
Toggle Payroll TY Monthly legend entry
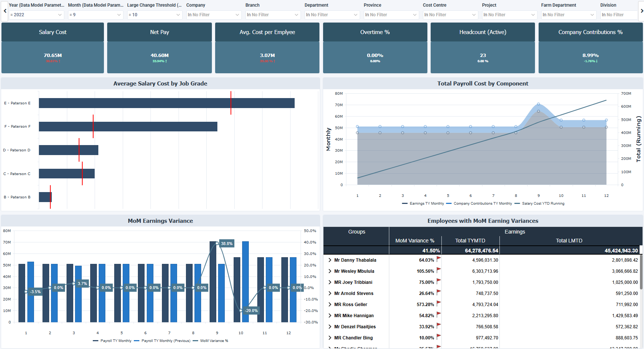pyautogui.click(x=112, y=341)
